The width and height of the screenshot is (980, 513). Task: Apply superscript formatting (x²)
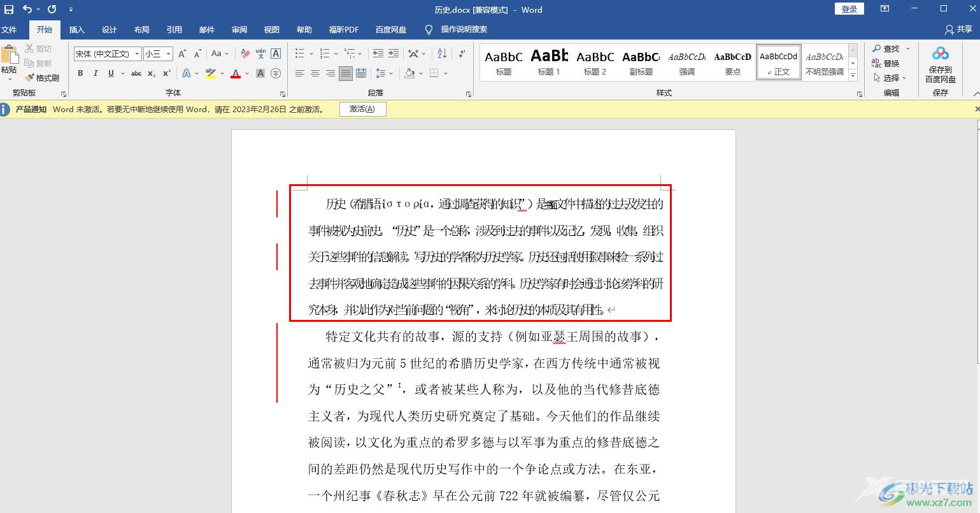167,73
